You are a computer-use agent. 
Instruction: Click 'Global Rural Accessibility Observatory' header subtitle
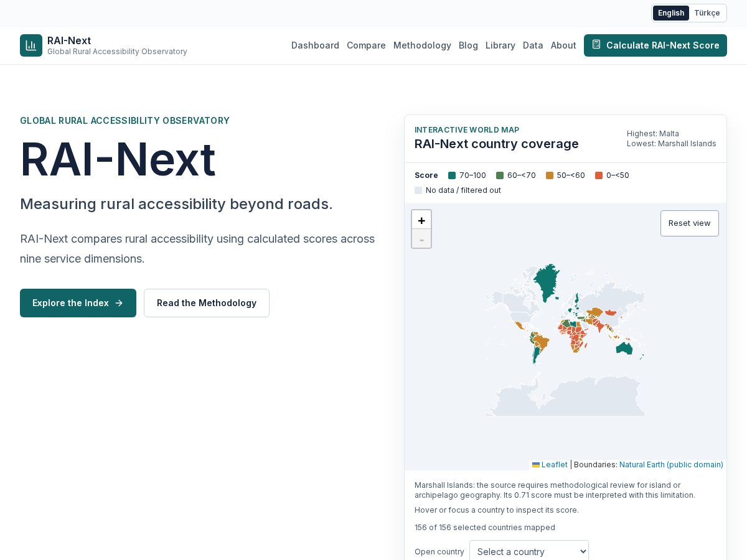117,52
